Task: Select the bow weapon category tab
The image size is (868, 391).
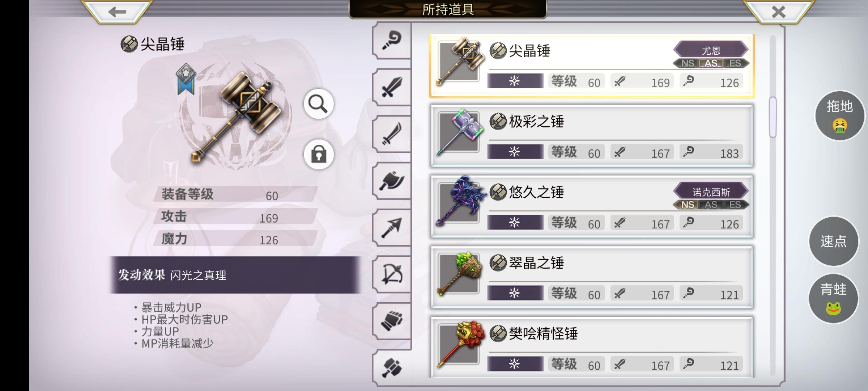Action: pyautogui.click(x=392, y=274)
